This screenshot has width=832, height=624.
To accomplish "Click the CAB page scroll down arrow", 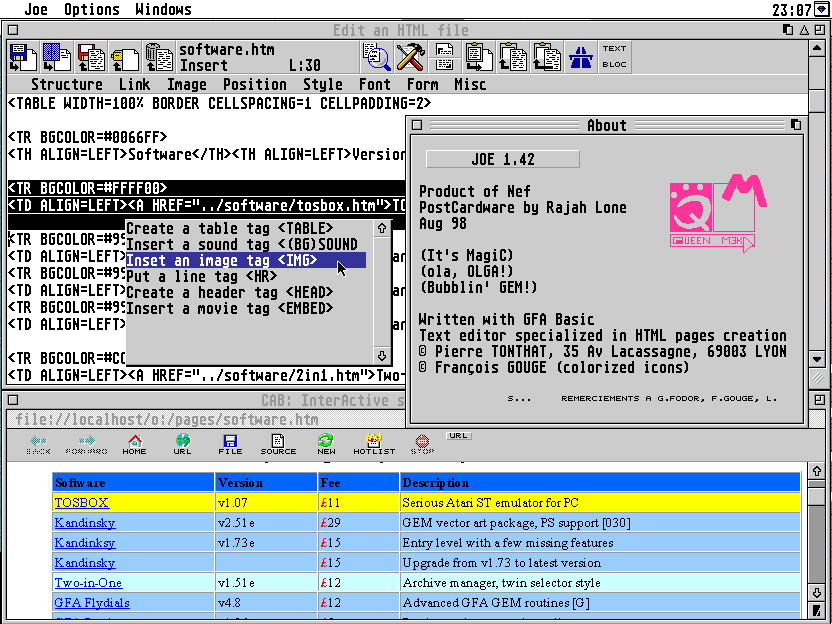I will click(x=816, y=593).
